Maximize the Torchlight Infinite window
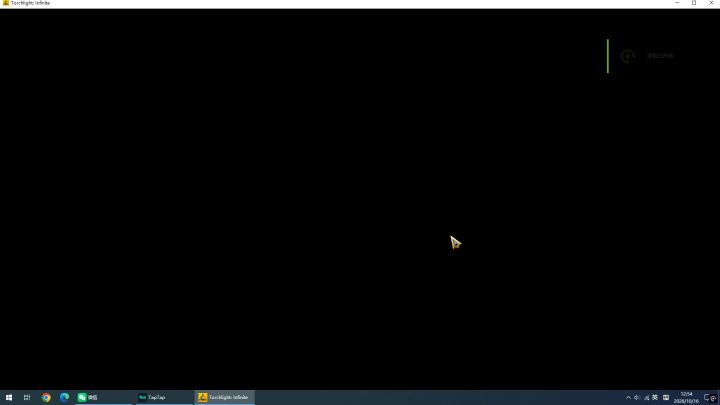The width and height of the screenshot is (720, 405). (694, 3)
